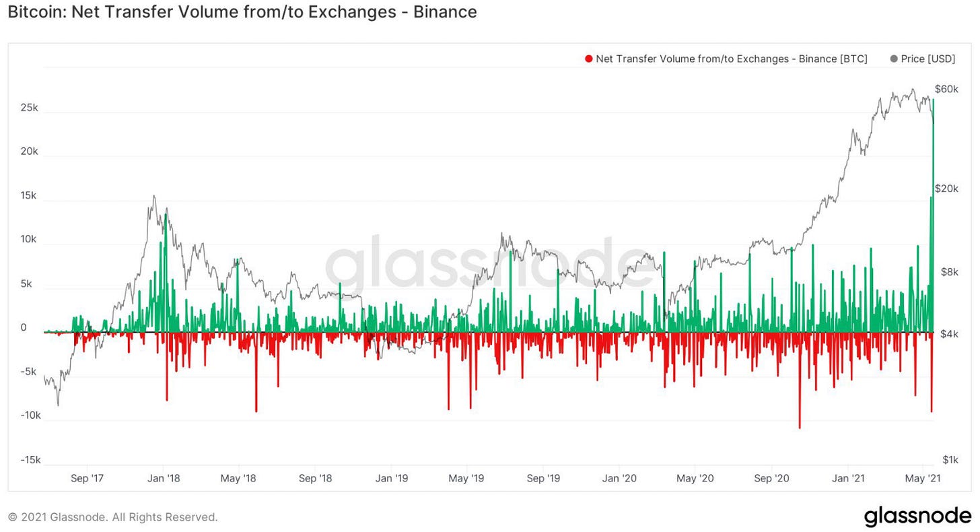Image resolution: width=980 pixels, height=532 pixels.
Task: Click the 'Jan '20' date label
Action: coord(619,478)
